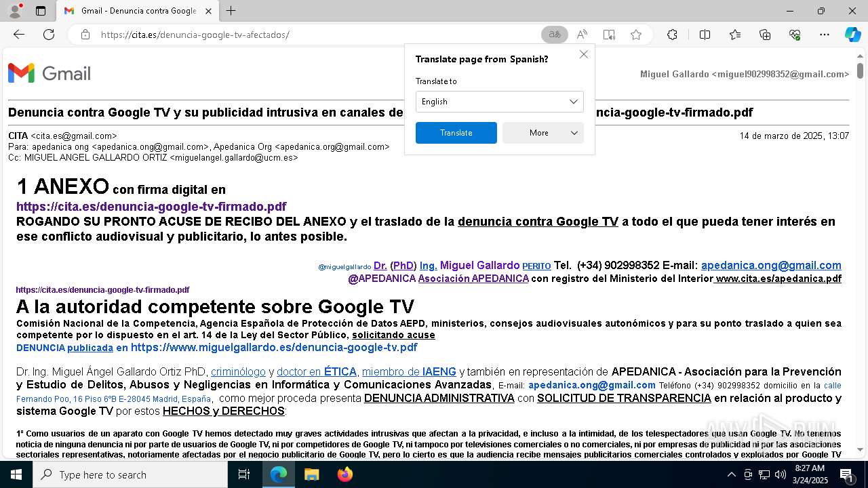
Task: Close the Gmail Denuncia tab
Action: coord(208,11)
